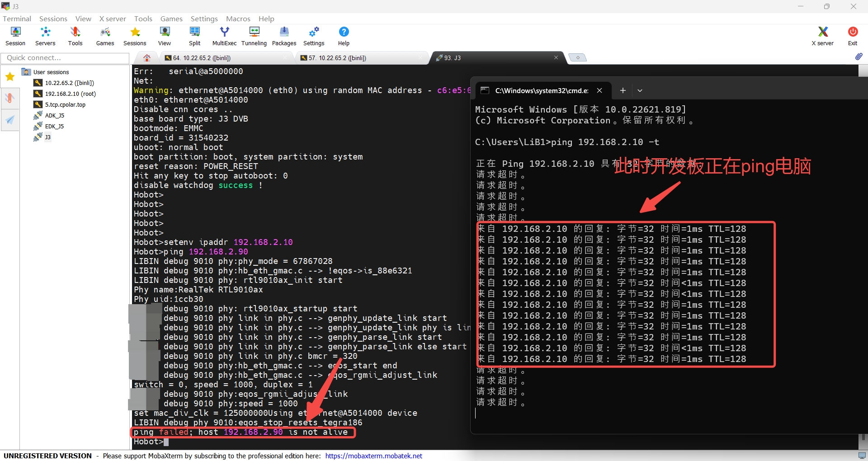Viewport: 868px width, 461px height.
Task: Open the star favorites sidebar tab
Action: pos(10,77)
